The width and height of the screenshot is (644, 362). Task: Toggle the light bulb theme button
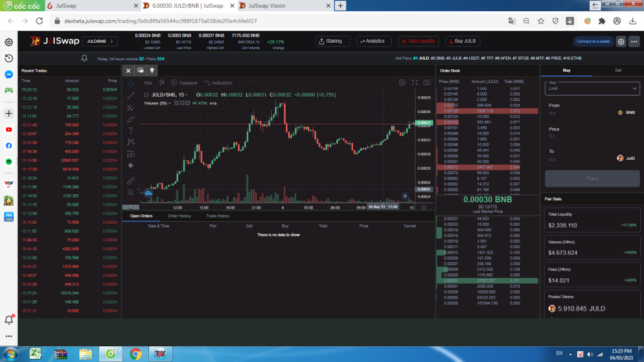pos(152,70)
